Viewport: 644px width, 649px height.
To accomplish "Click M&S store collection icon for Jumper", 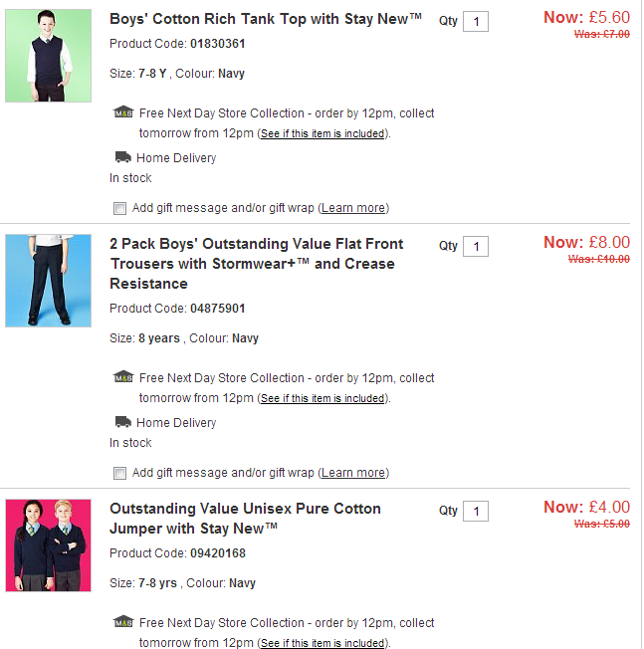I will [x=123, y=622].
